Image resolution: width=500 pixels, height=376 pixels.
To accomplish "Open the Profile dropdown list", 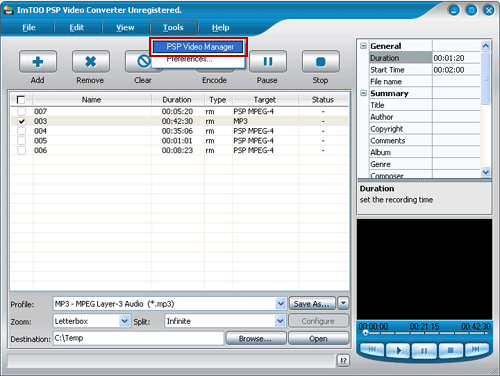I will tap(281, 304).
